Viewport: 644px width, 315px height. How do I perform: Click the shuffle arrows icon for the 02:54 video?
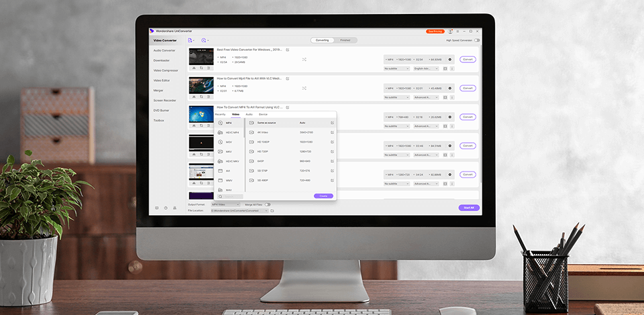(305, 60)
